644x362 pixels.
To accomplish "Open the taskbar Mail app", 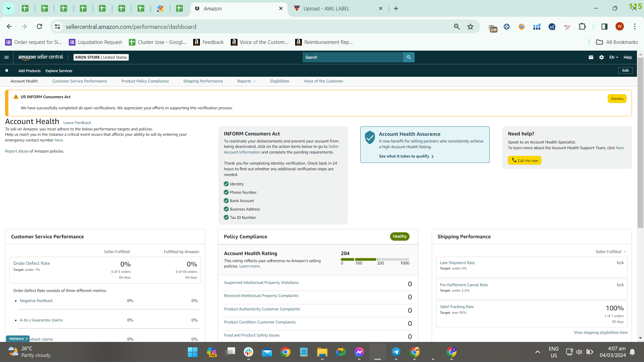I will point(267,352).
